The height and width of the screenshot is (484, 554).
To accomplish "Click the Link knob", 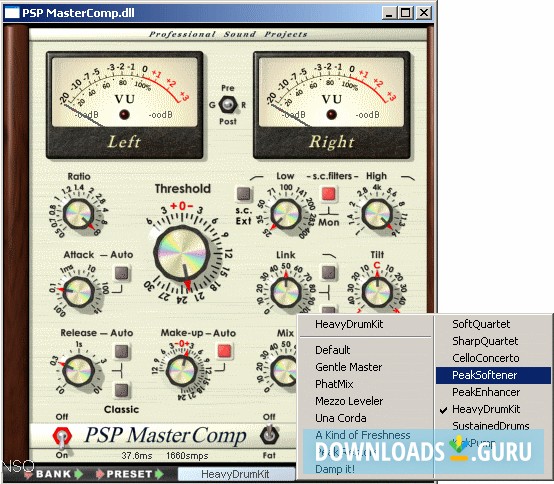I will [x=286, y=293].
